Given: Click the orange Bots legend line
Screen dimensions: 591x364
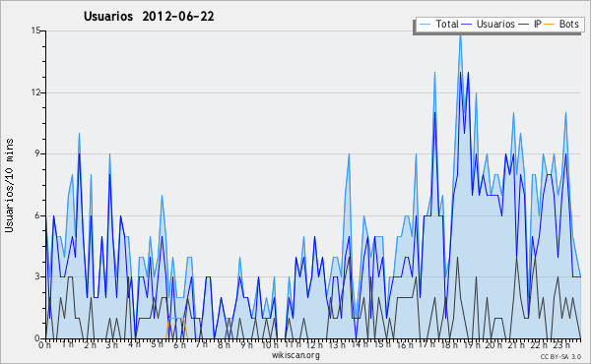Looking at the screenshot, I should click(550, 24).
